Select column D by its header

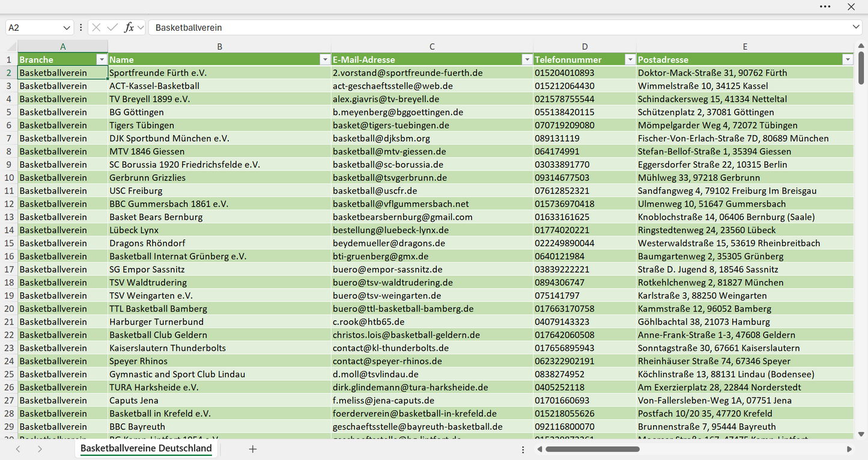click(585, 46)
